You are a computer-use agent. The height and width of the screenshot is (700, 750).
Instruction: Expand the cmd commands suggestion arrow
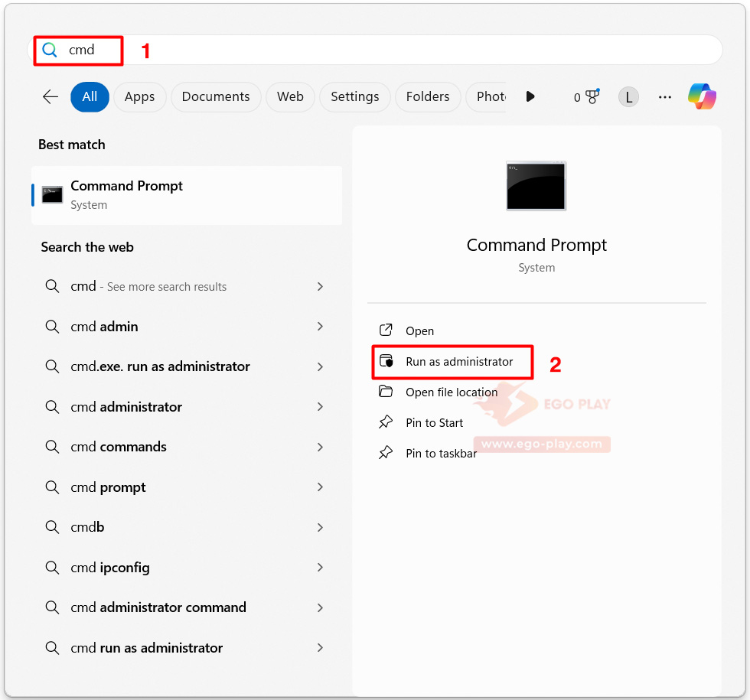click(320, 447)
